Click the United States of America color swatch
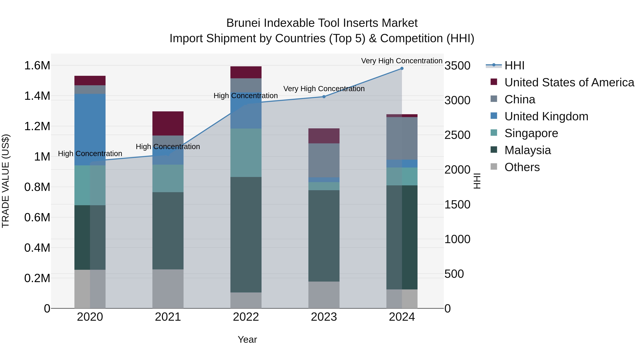 pos(494,82)
